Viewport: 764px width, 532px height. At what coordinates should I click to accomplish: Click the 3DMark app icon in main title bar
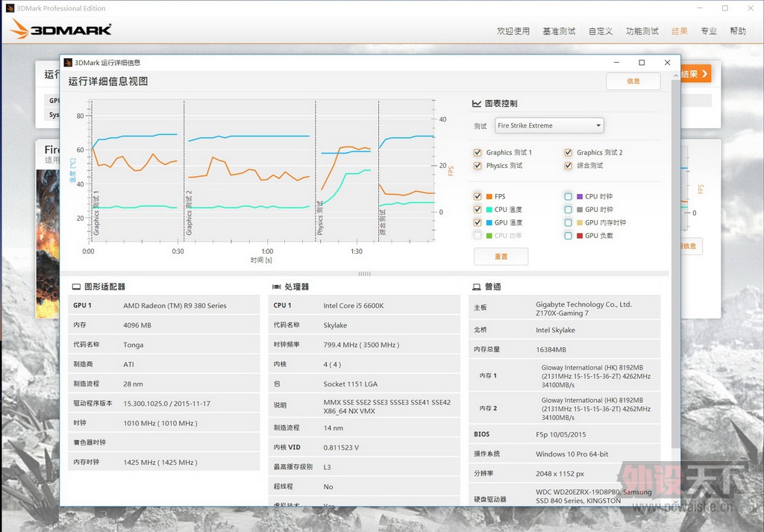[10, 7]
